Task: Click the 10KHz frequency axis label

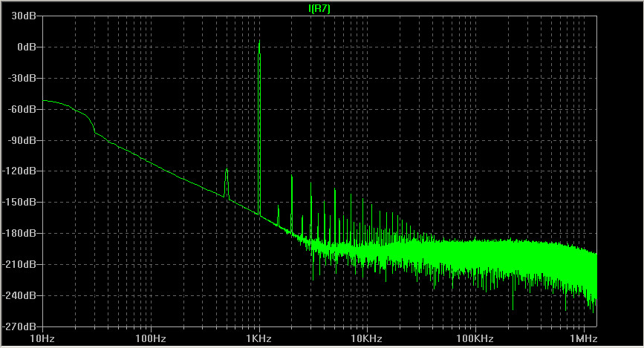Action: pyautogui.click(x=367, y=339)
